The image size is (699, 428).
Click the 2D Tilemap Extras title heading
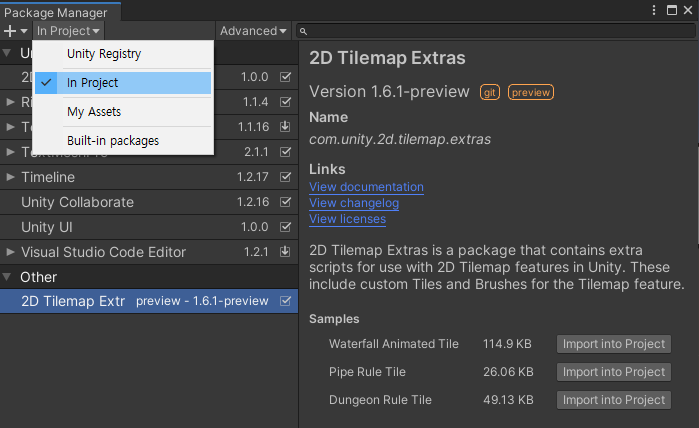pyautogui.click(x=387, y=58)
